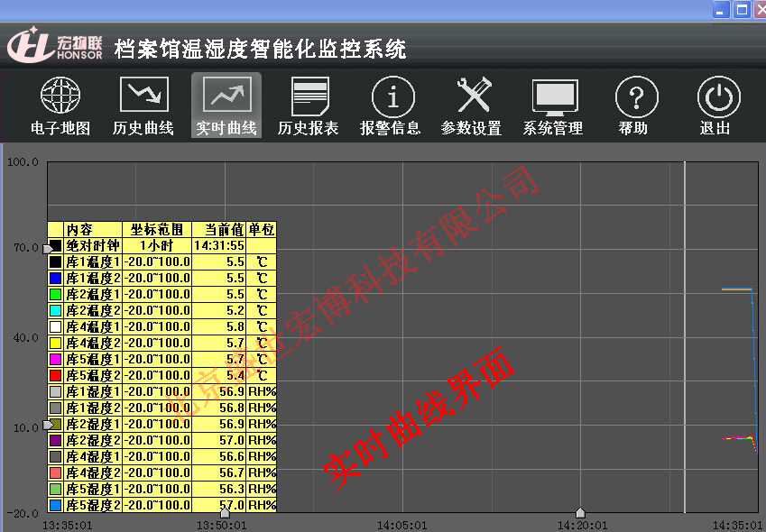Image resolution: width=766 pixels, height=532 pixels.
Task: Click cyan swatch for 库2温度2
Action: (x=56, y=310)
